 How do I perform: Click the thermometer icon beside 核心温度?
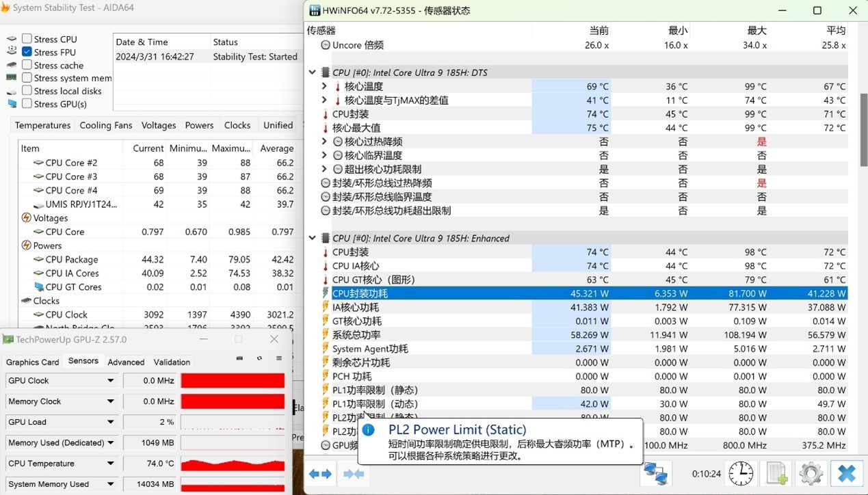337,87
